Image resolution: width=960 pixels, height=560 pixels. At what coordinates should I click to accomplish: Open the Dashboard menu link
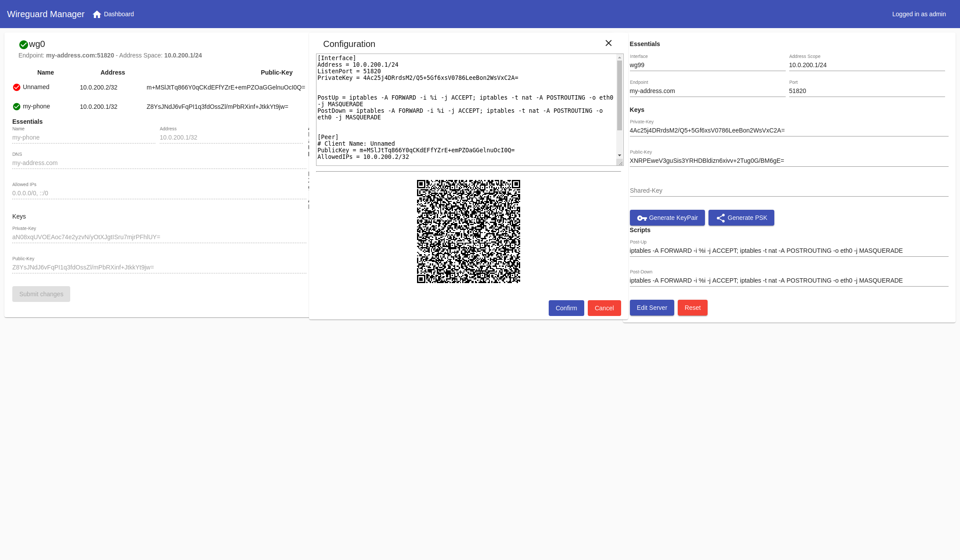[x=119, y=14]
